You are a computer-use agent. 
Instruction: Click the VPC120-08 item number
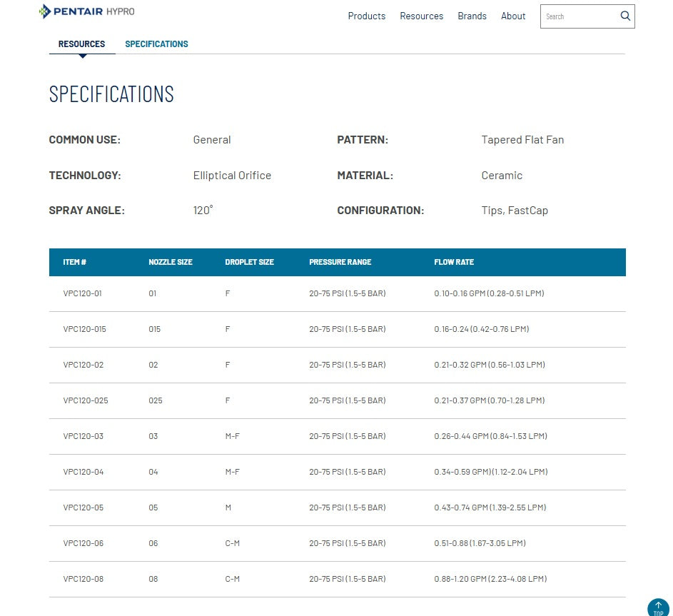tap(83, 579)
